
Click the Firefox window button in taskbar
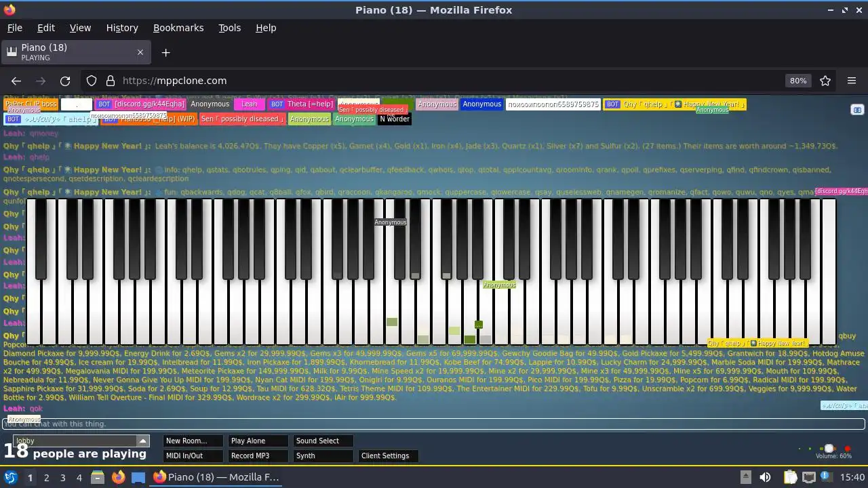pyautogui.click(x=217, y=477)
